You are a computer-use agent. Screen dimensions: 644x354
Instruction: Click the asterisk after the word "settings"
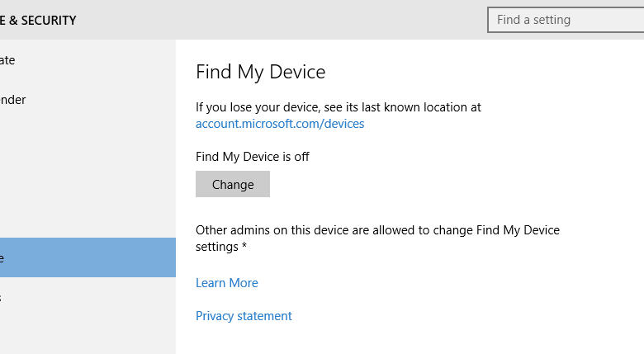tap(244, 248)
